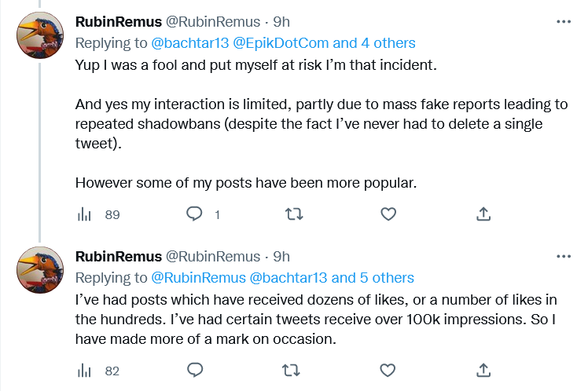Share the first tweet via upload icon
The width and height of the screenshot is (588, 391).
(483, 214)
